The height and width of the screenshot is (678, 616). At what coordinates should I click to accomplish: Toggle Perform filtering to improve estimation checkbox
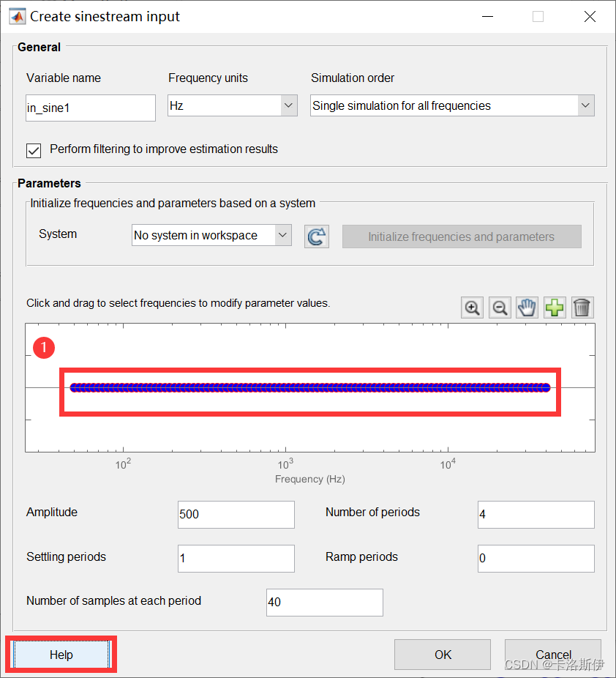(34, 151)
